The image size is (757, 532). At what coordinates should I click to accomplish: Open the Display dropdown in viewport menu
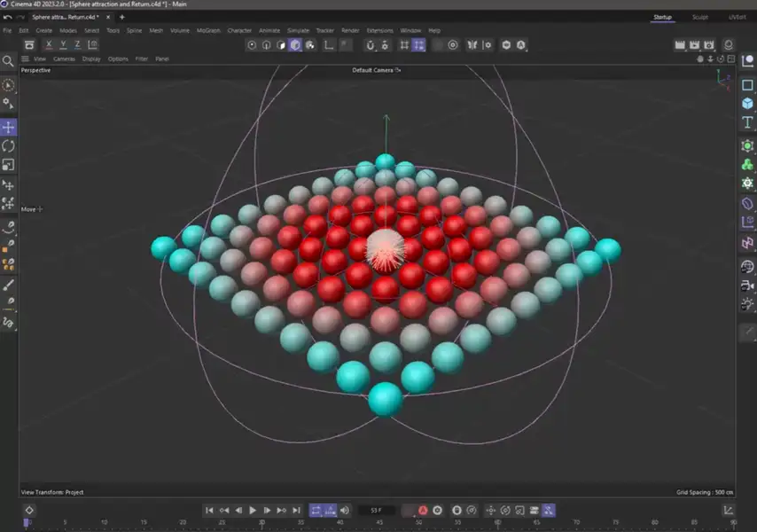[91, 59]
